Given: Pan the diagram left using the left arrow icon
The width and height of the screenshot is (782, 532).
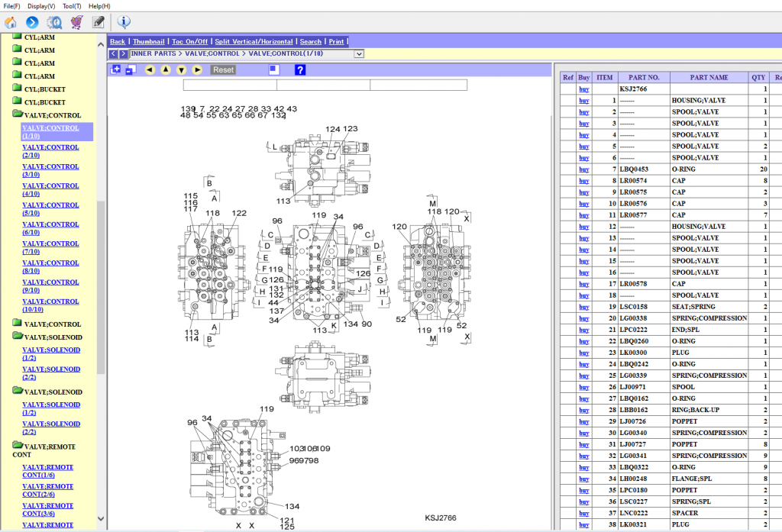Looking at the screenshot, I should (x=150, y=69).
